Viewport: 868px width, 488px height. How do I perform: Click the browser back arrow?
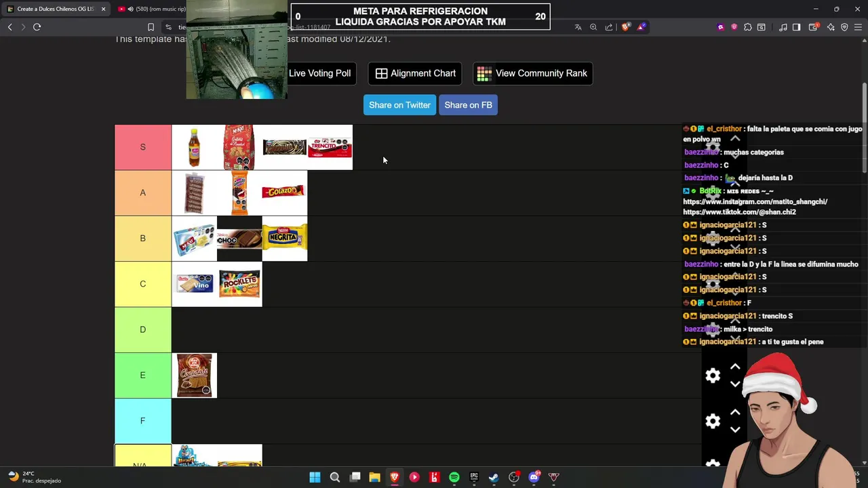(x=10, y=27)
